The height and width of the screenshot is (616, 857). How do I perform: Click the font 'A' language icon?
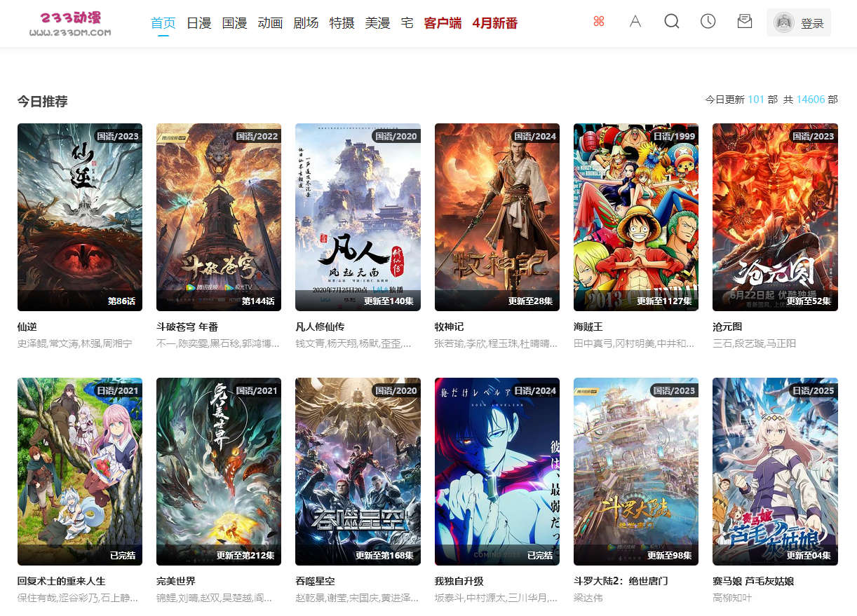coord(635,22)
